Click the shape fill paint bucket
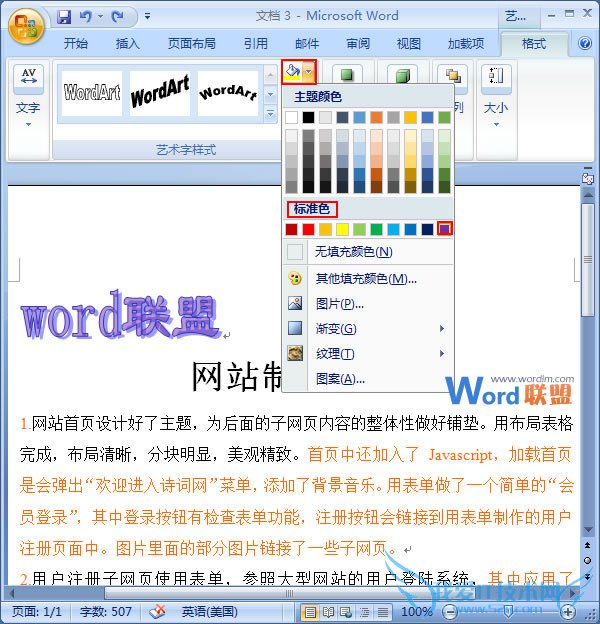Screen dimensions: 600x624 tap(292, 72)
